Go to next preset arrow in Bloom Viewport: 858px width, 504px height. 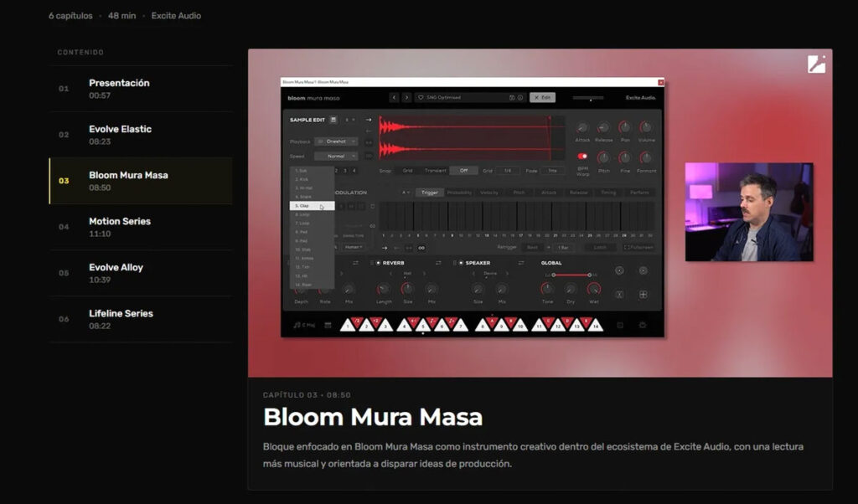[x=406, y=97]
